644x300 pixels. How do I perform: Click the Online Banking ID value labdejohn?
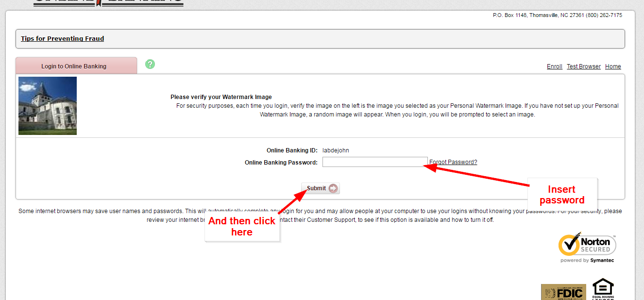[336, 150]
